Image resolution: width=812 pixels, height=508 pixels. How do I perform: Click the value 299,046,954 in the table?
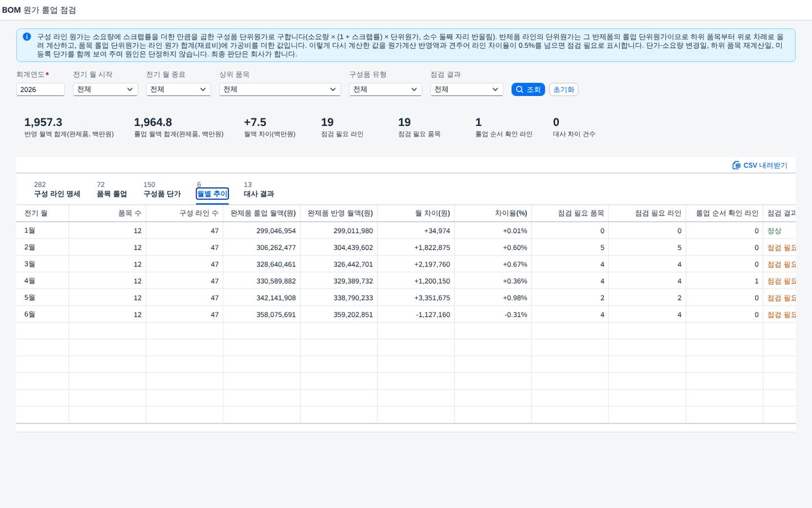(276, 231)
